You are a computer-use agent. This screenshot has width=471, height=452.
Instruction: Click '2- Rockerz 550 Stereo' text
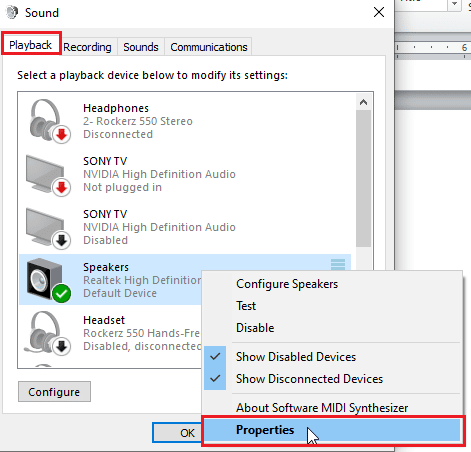coord(138,121)
